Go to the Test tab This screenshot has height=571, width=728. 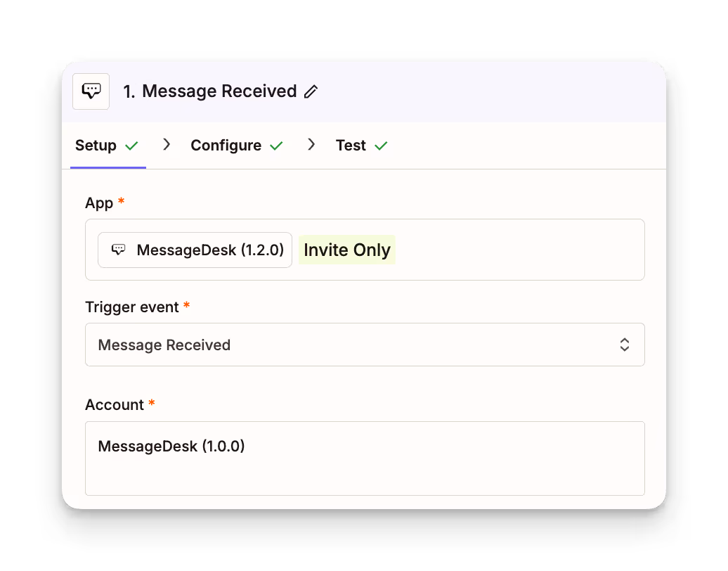click(x=361, y=146)
